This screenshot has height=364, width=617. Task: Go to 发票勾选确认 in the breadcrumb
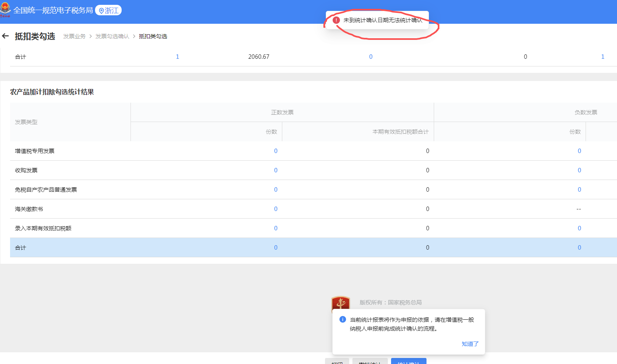point(112,36)
